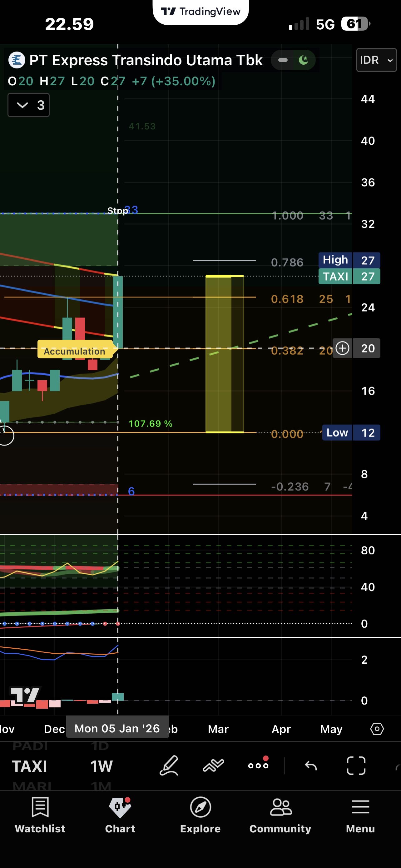Tap the plus icon on price 20

(342, 348)
